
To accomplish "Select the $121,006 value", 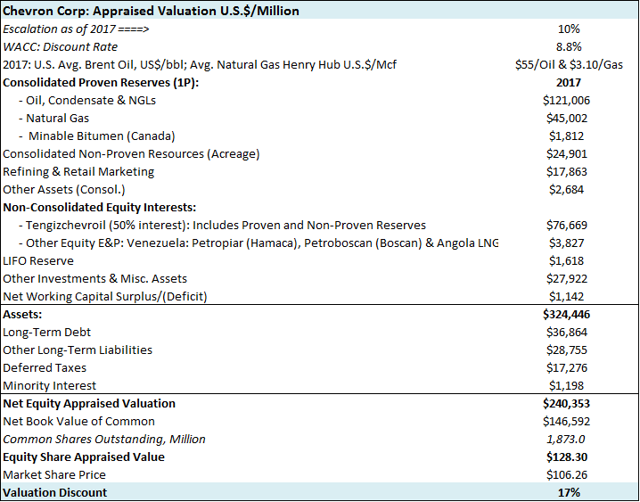I will 567,100.
